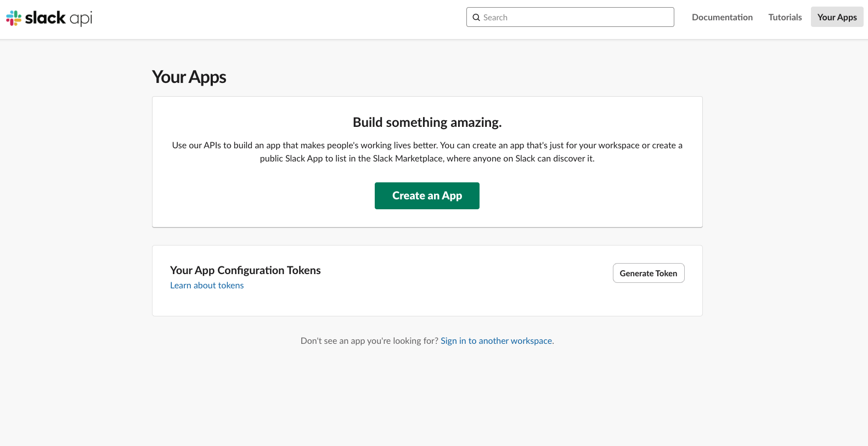Focus the Search input field
868x446 pixels.
[570, 17]
